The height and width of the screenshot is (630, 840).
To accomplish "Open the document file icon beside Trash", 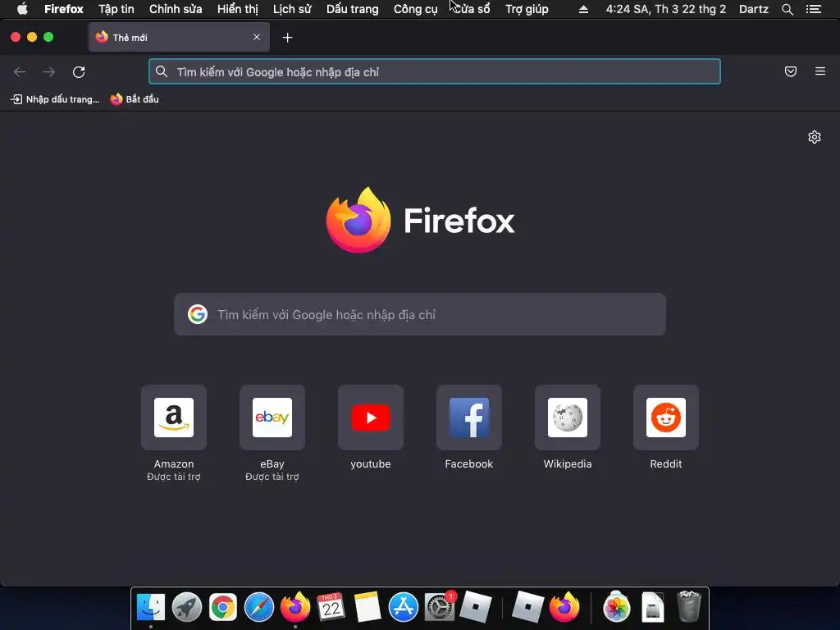I will (x=653, y=607).
